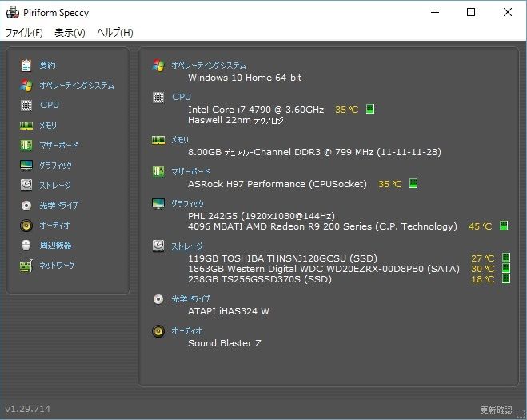Click the monitor icon beside グラフィック heading in main panel
The width and height of the screenshot is (527, 420).
click(158, 204)
